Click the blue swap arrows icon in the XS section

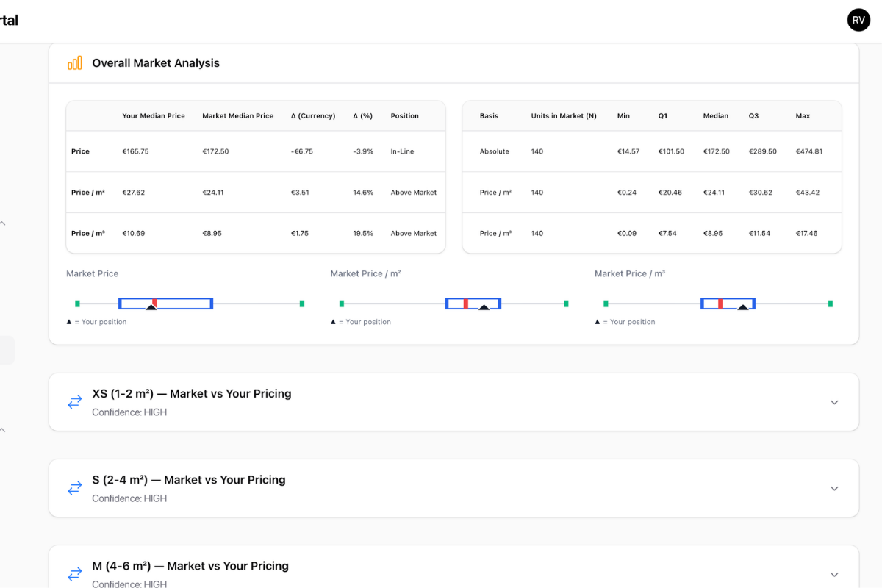[74, 402]
